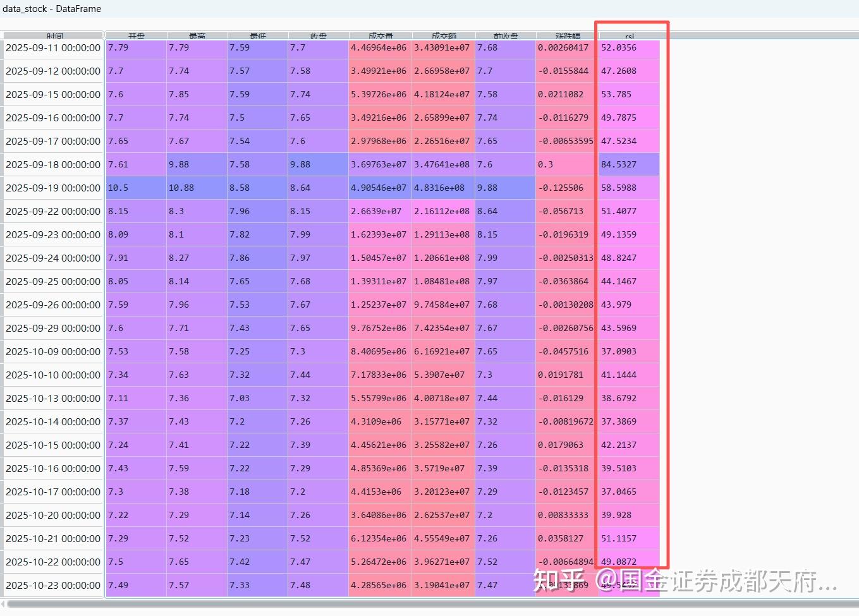Click 最高 value 8.3 in 2025-09-22 row
The height and width of the screenshot is (616, 859).
tap(197, 212)
